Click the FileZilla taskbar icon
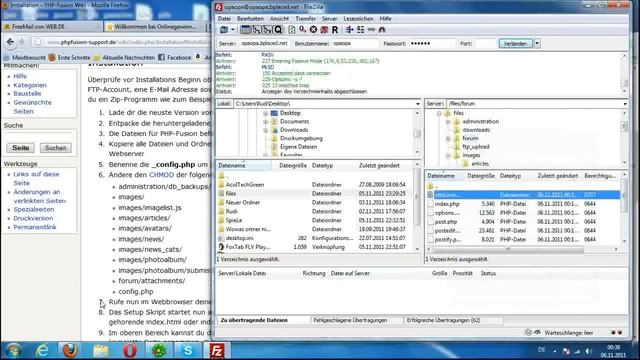 pyautogui.click(x=217, y=350)
